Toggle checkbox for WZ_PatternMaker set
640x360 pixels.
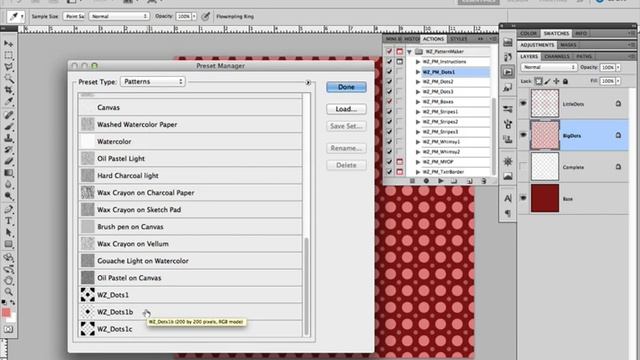[x=389, y=51]
